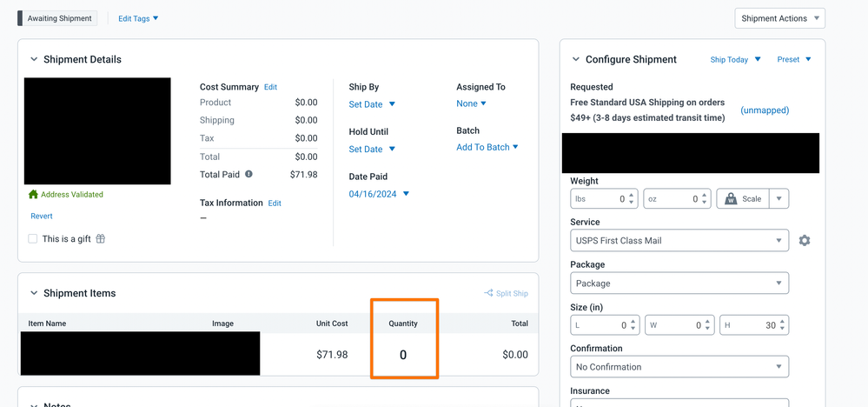Click the Total Paid info icon
868x407 pixels.
[248, 174]
